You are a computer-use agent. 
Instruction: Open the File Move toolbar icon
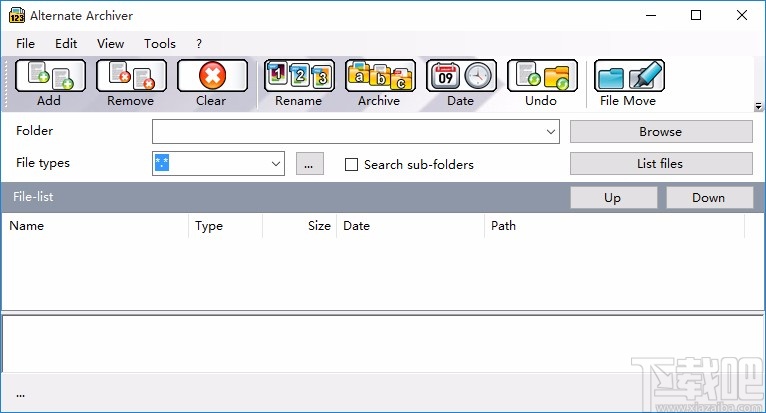629,76
